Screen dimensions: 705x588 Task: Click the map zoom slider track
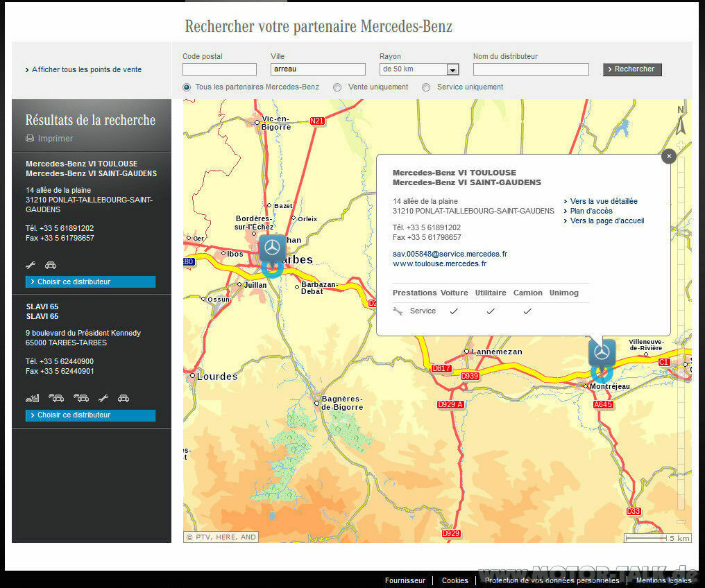click(x=681, y=335)
